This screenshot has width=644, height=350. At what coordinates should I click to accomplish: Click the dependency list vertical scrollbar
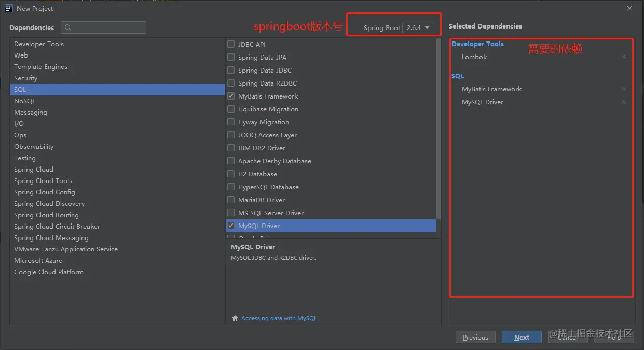439,128
